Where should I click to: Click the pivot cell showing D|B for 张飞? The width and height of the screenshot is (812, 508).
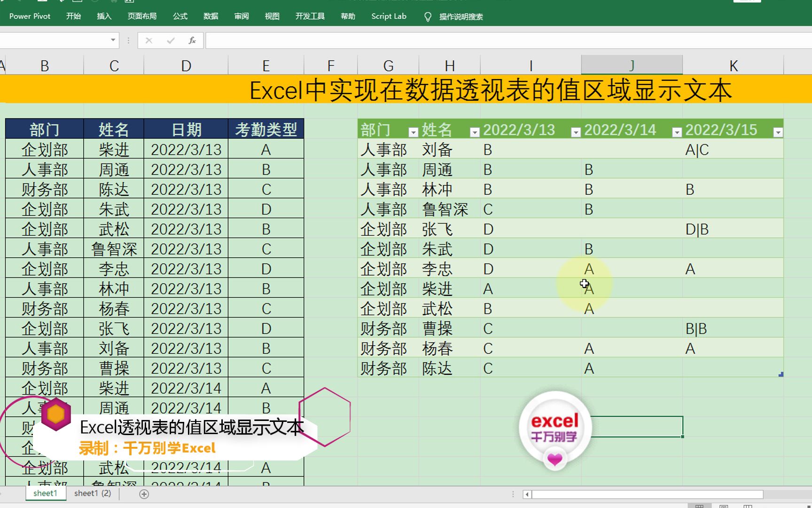(x=733, y=229)
